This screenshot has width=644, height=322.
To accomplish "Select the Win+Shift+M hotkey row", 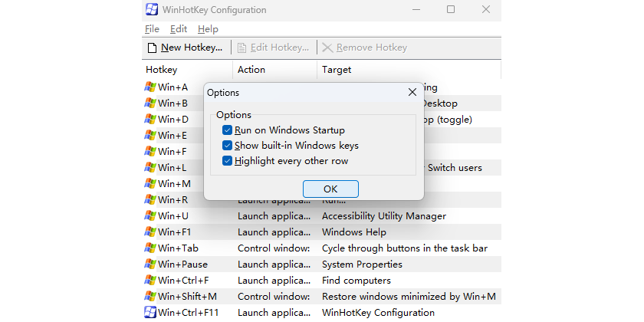I will click(x=188, y=297).
